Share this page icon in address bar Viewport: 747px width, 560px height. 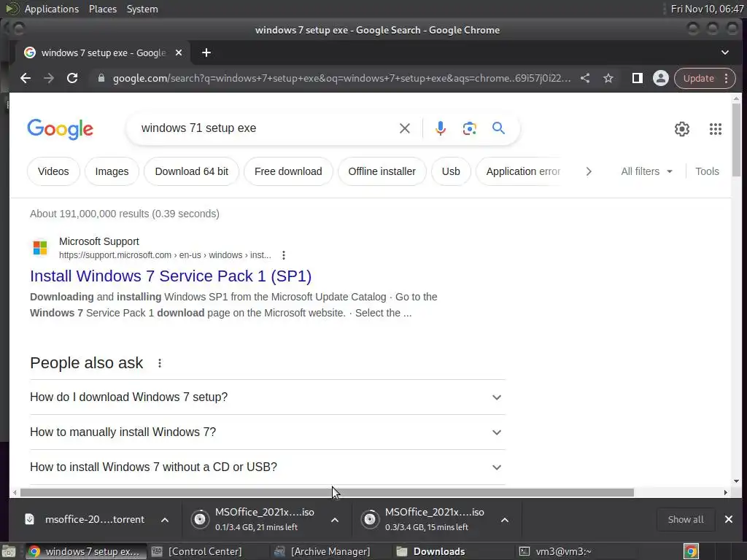pos(585,78)
